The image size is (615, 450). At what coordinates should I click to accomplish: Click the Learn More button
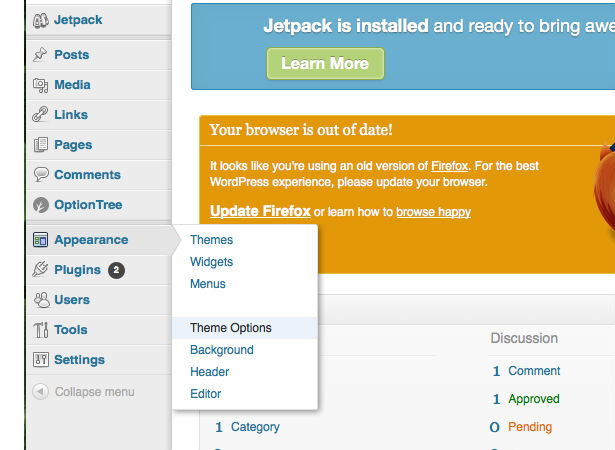click(x=325, y=64)
